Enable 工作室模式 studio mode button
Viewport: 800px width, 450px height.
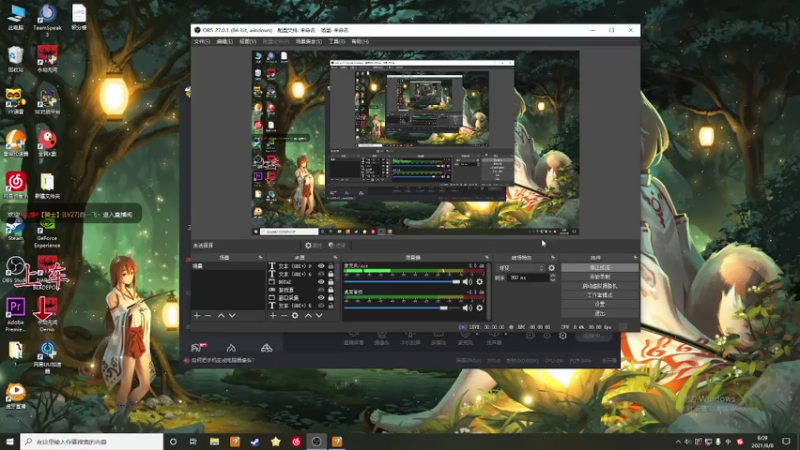[x=599, y=295]
